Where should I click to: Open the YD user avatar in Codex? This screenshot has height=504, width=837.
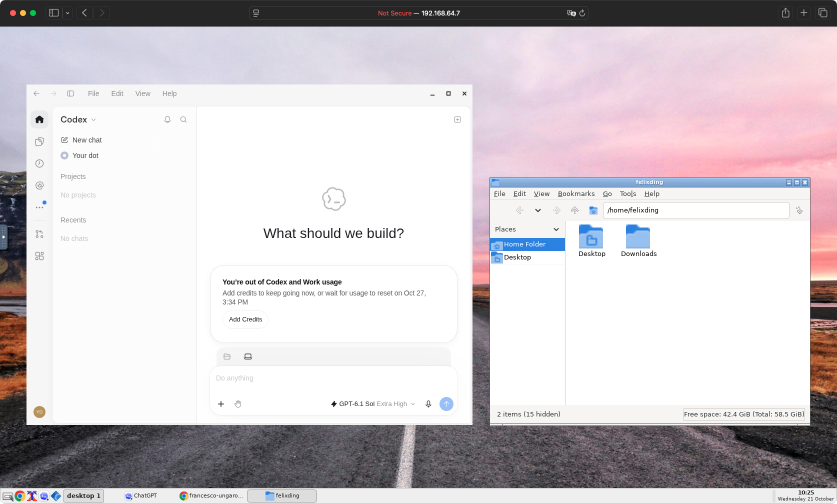(39, 412)
